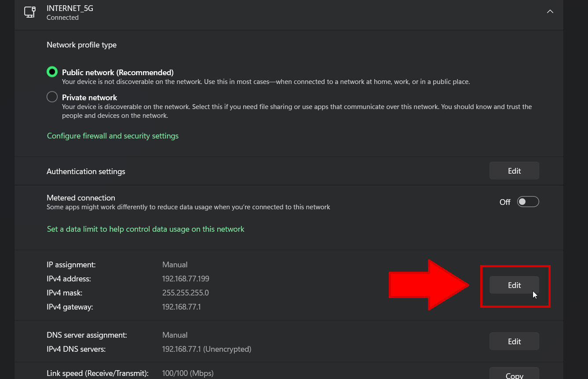This screenshot has width=588, height=379.
Task: Open Configure firewall and security settings link
Action: pyautogui.click(x=113, y=136)
